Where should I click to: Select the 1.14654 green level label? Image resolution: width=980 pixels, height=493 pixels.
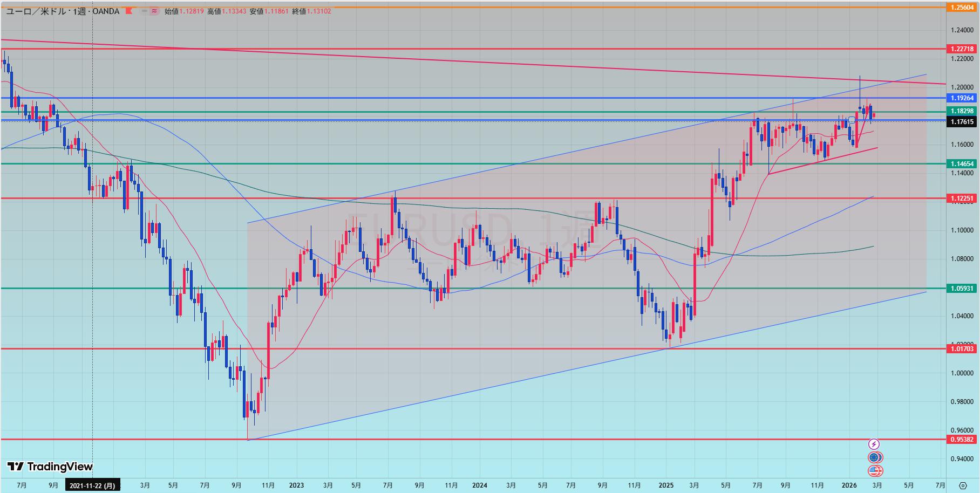tap(962, 163)
